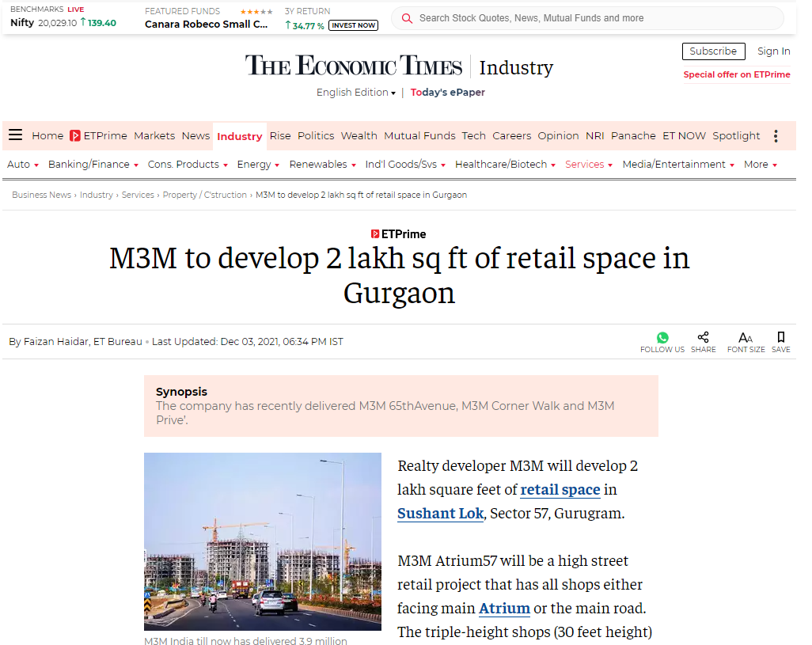812x645 pixels.
Task: Click the WhatsApp Follow Us icon
Action: [662, 338]
